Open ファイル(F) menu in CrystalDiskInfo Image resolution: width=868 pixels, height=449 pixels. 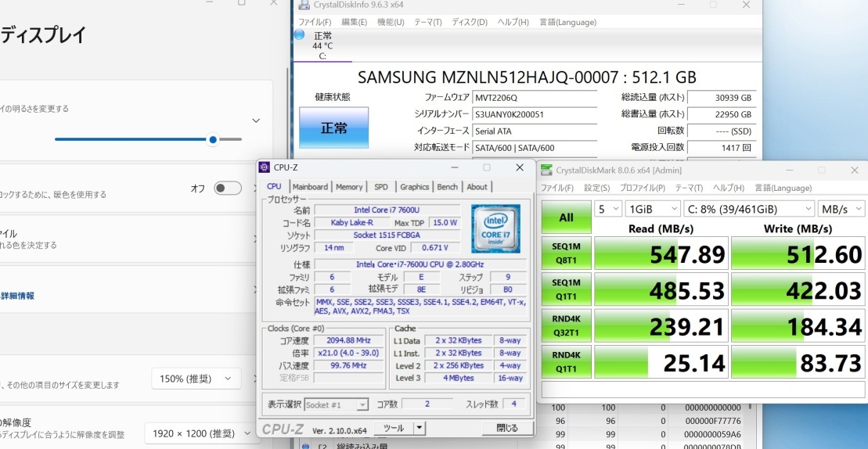pyautogui.click(x=315, y=22)
